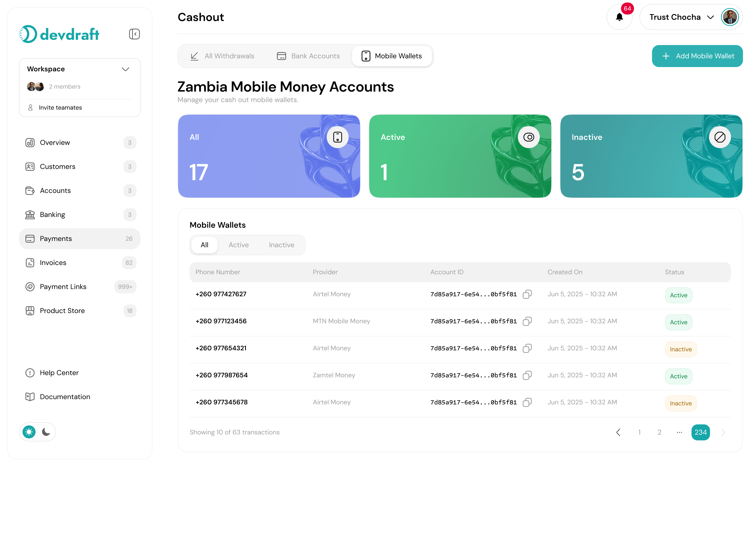This screenshot has height=560, width=756.
Task: Click the phone icon on the All card
Action: tap(337, 137)
